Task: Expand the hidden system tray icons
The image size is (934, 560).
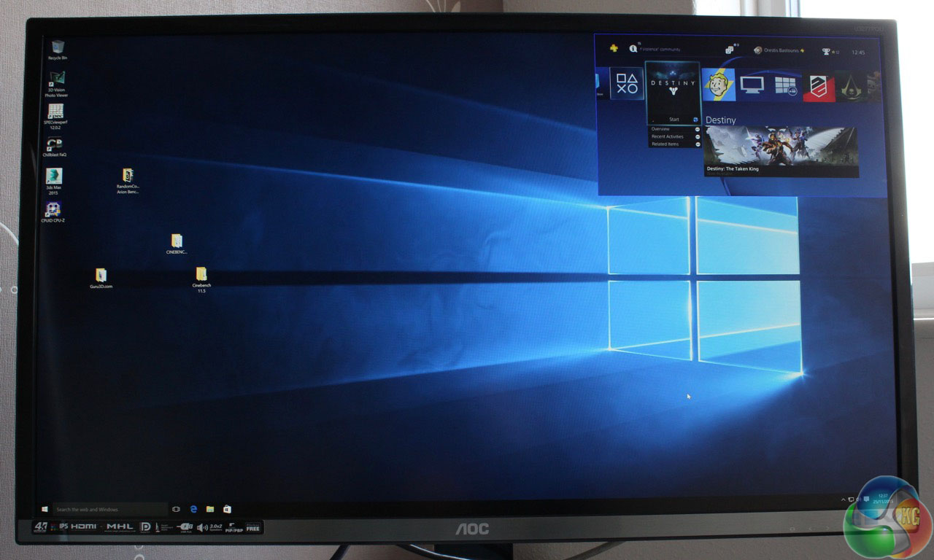Action: coord(845,499)
